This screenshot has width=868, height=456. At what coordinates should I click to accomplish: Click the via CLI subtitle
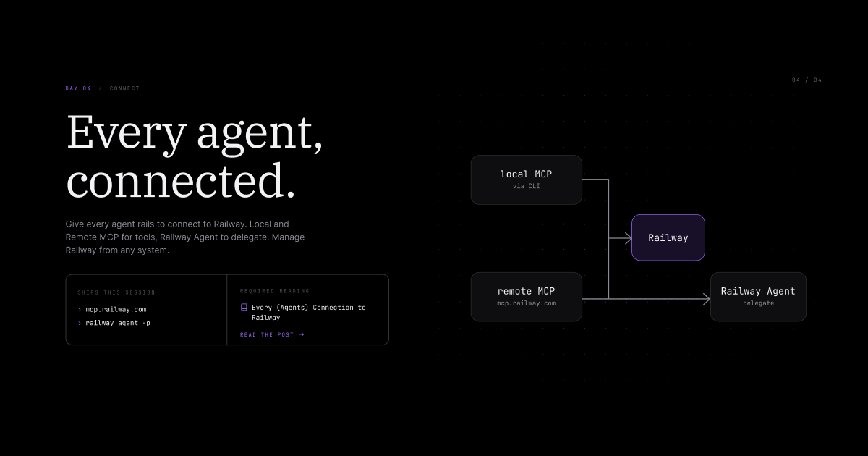click(x=526, y=186)
